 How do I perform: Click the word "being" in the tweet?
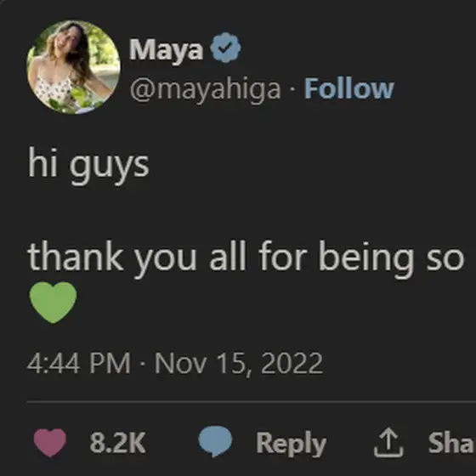366,260
